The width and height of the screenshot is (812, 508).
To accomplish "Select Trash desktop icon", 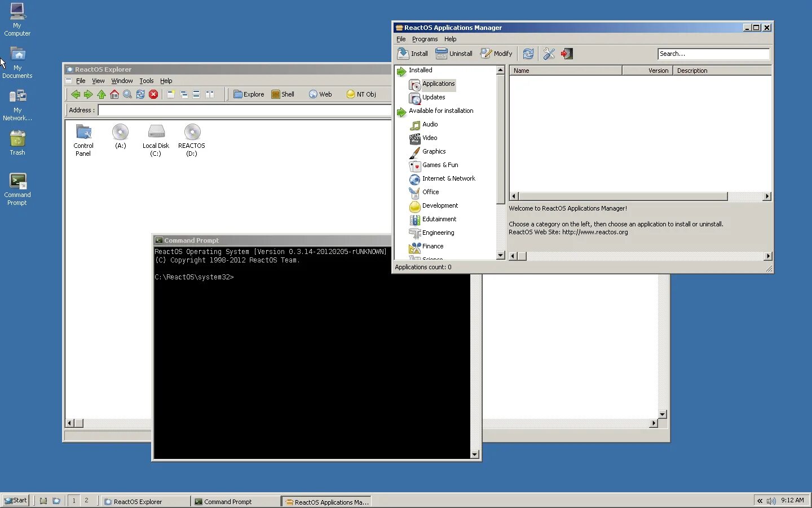I will (x=17, y=143).
